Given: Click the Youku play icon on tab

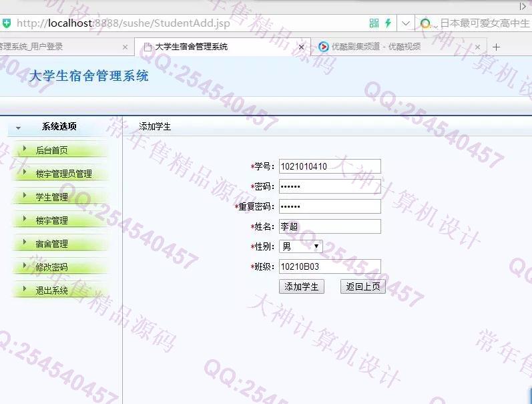Looking at the screenshot, I should [323, 47].
